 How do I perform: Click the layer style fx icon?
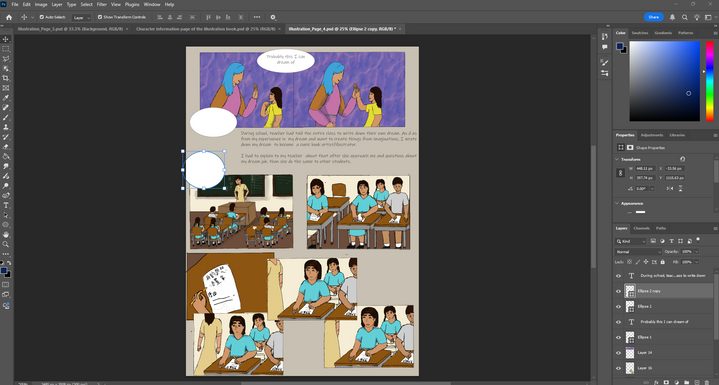[656, 382]
